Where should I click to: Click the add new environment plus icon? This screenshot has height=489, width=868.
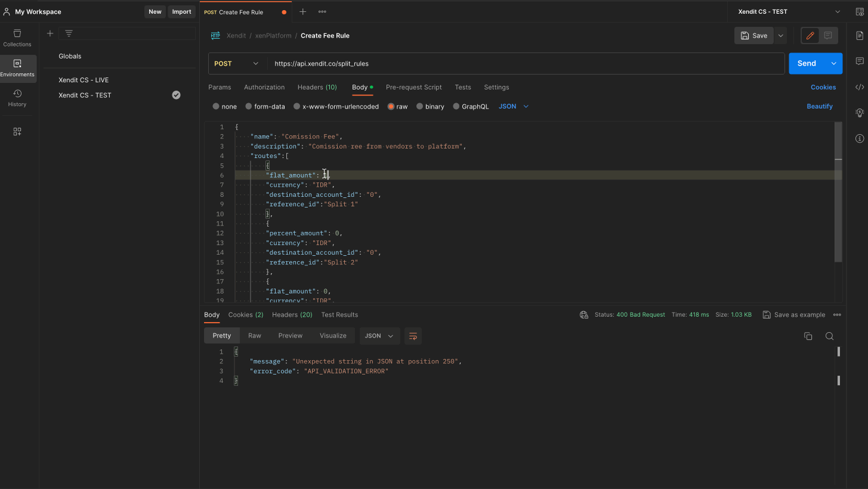coord(50,33)
